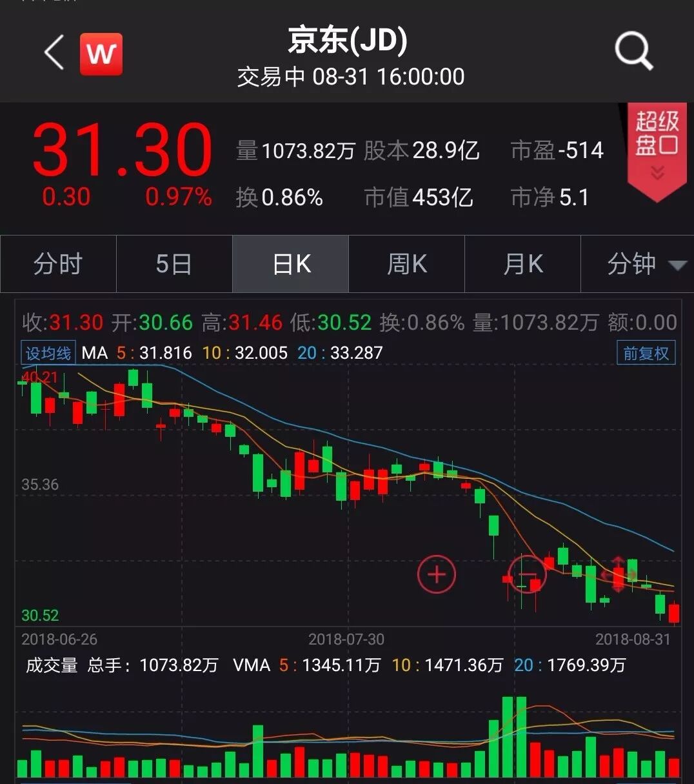This screenshot has height=784, width=694.
Task: Tap the 量1073.82万 volume figure
Action: point(295,151)
